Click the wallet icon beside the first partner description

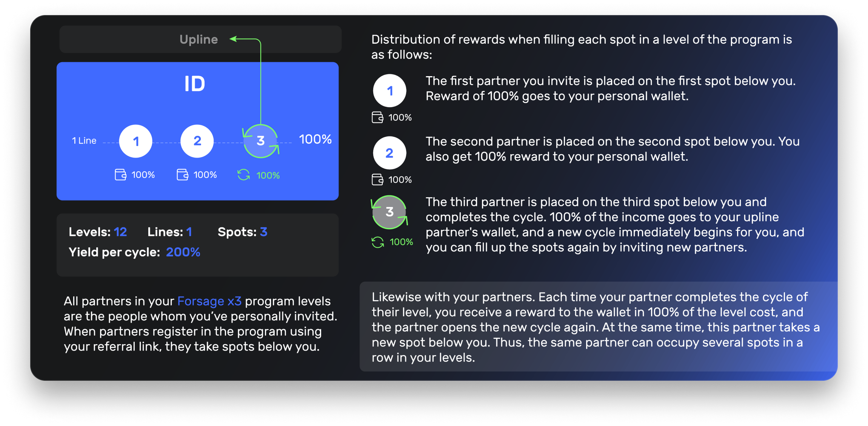click(x=377, y=117)
